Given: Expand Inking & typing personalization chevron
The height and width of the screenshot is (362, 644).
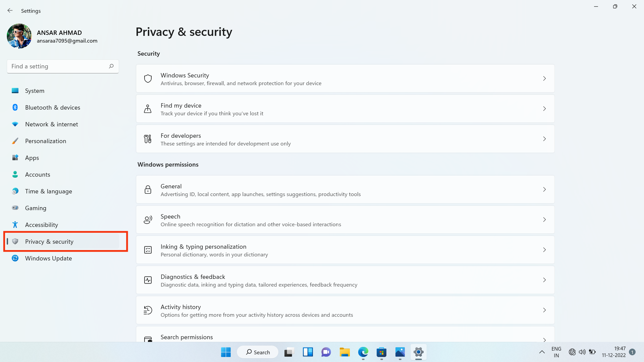Looking at the screenshot, I should (x=544, y=250).
